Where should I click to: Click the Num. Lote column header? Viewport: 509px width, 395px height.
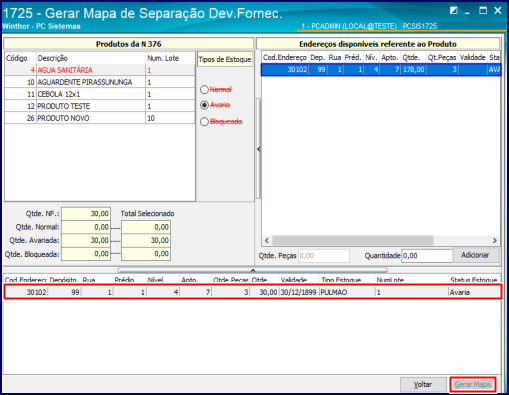[x=170, y=58]
